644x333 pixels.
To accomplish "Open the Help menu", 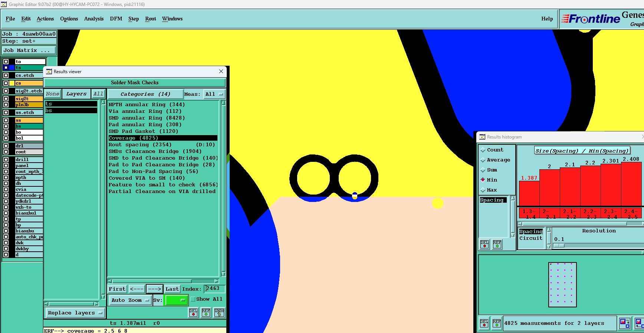I will tap(547, 19).
